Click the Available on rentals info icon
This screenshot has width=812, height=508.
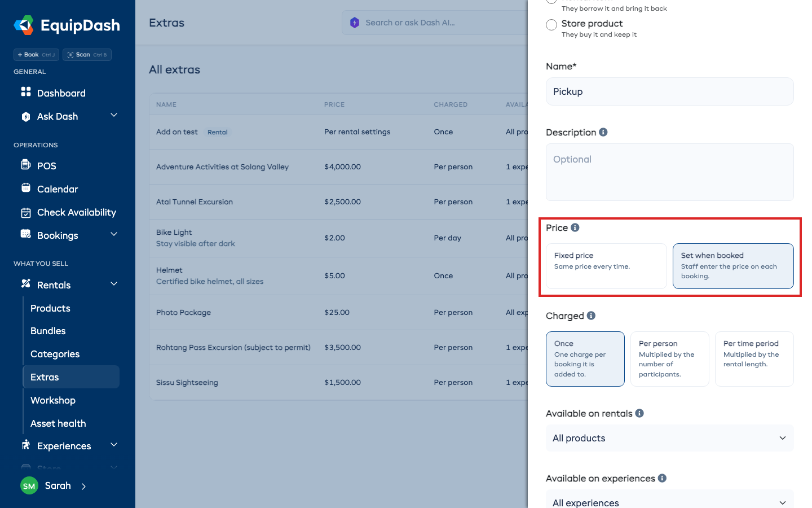(639, 413)
